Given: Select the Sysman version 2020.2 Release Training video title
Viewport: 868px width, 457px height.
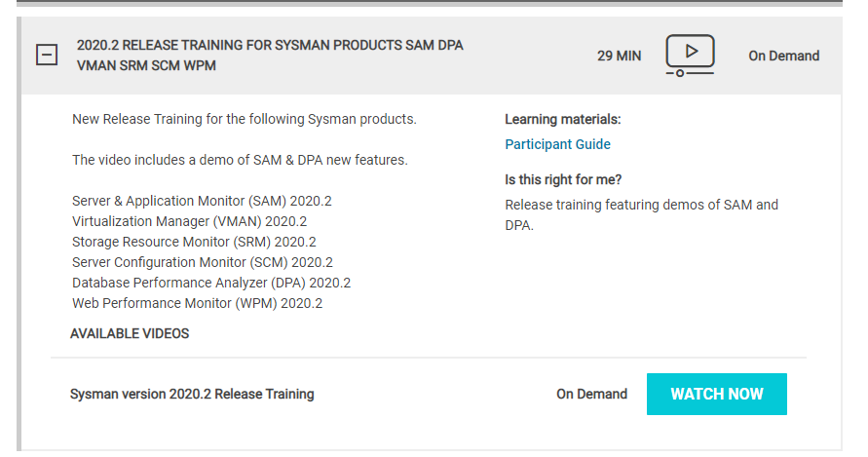Looking at the screenshot, I should [x=192, y=394].
